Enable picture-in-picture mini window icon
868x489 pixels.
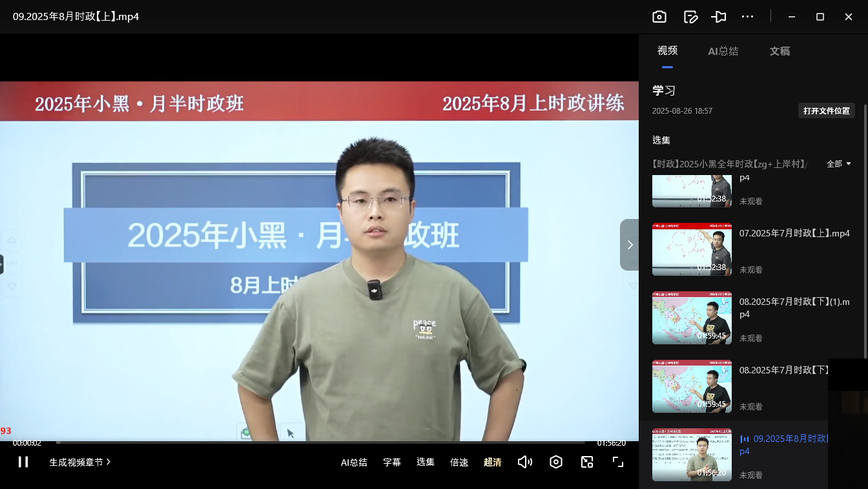587,462
